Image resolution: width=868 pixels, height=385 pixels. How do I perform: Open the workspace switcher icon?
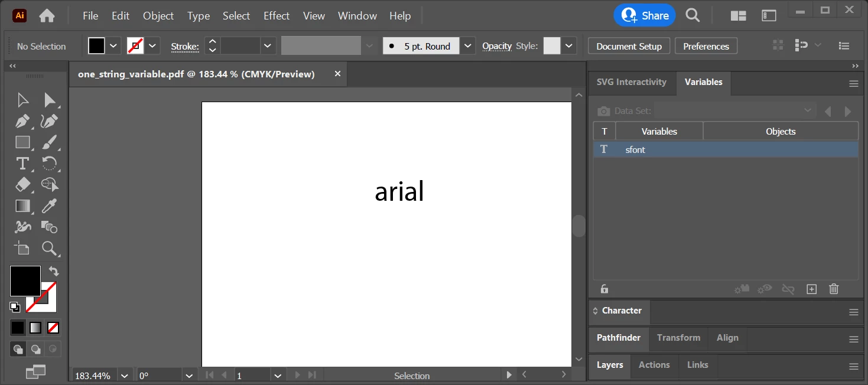pos(769,16)
